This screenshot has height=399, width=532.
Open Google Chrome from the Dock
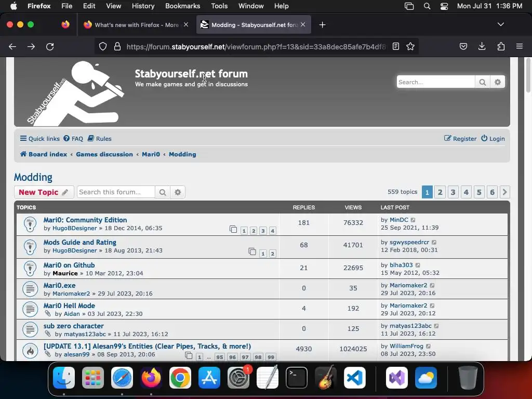[180, 378]
